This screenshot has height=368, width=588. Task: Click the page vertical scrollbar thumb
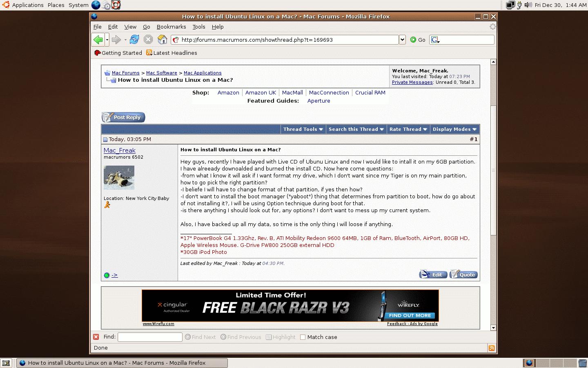click(493, 170)
